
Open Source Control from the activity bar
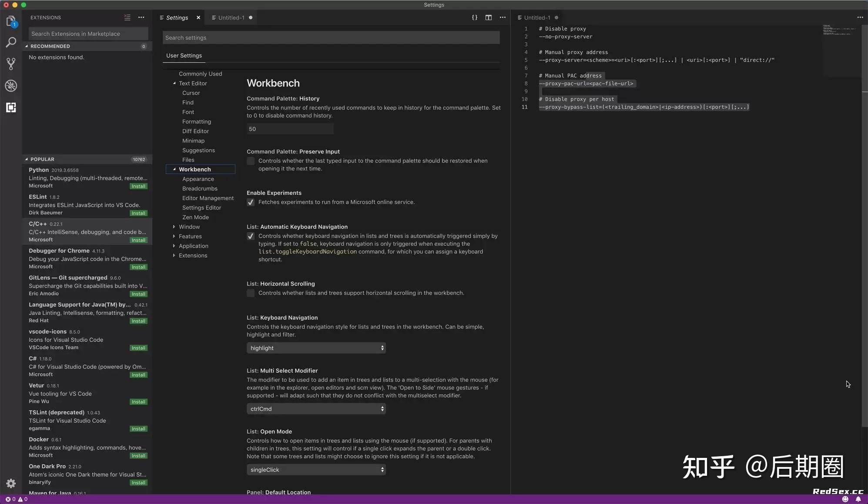[11, 63]
